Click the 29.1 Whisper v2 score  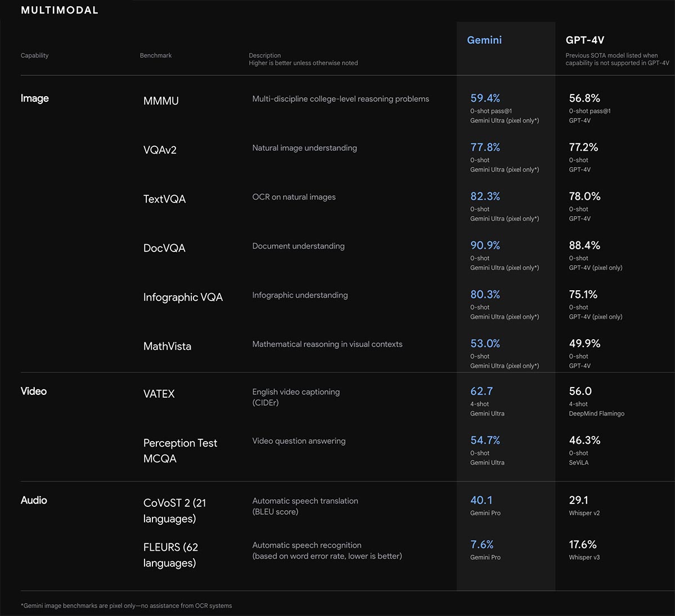coord(578,500)
